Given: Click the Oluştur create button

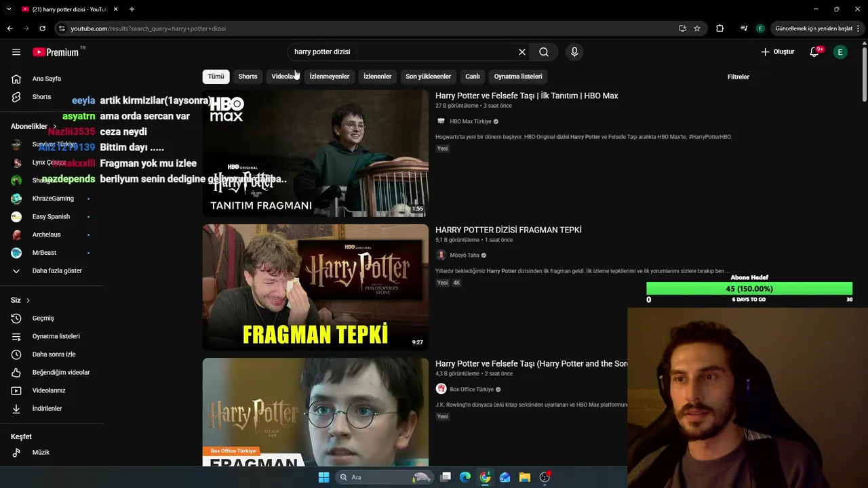Looking at the screenshot, I should pos(777,52).
